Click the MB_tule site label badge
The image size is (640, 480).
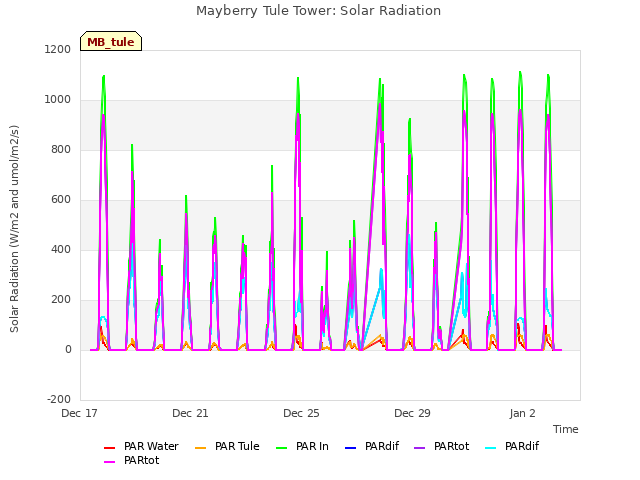pyautogui.click(x=111, y=41)
